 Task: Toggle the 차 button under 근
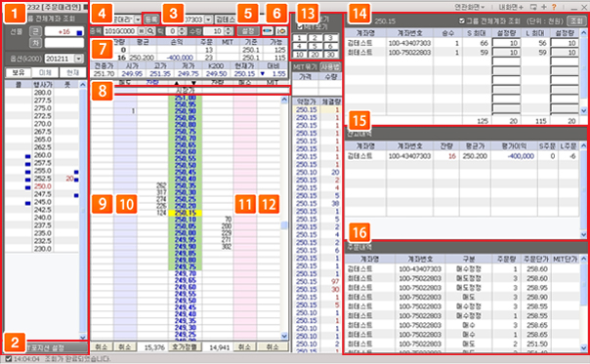pos(36,43)
